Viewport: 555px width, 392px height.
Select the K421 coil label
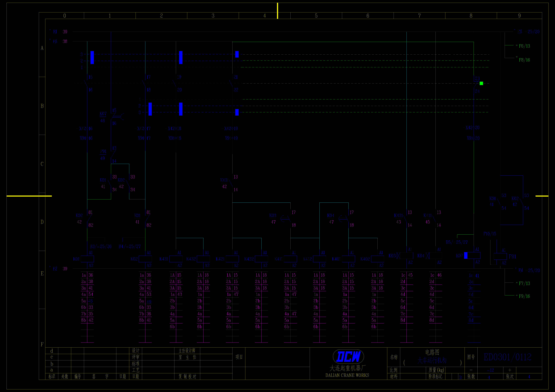coord(220,259)
